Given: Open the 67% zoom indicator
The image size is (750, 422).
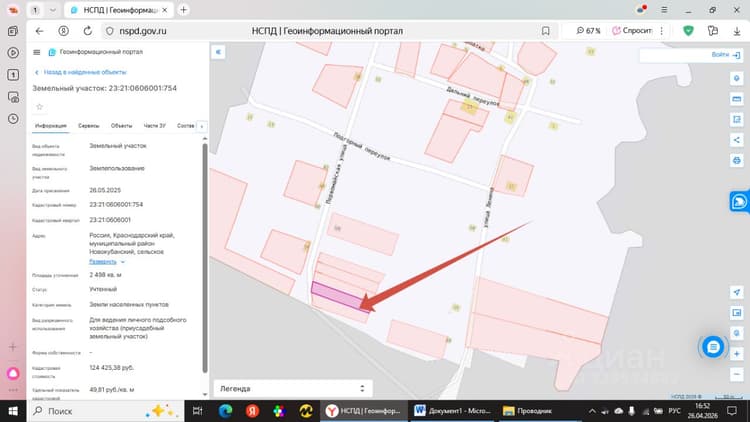Looking at the screenshot, I should coord(588,31).
